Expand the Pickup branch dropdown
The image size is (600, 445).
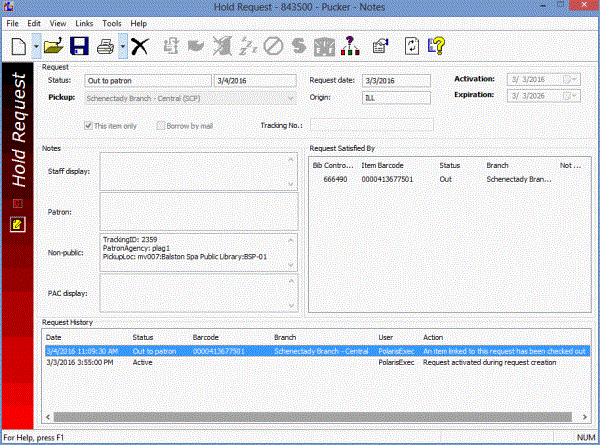pos(290,98)
